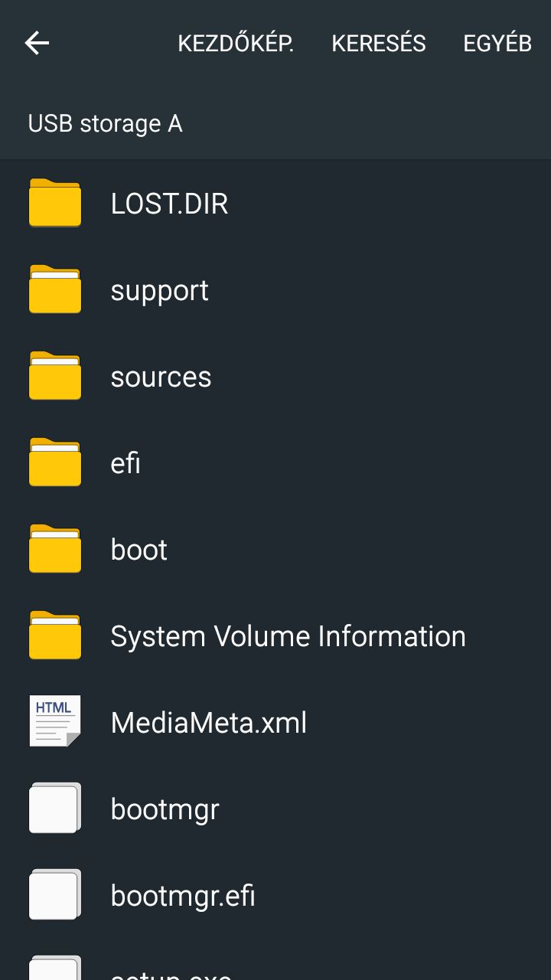This screenshot has width=551, height=980.
Task: Open the boot folder icon
Action: pos(55,549)
